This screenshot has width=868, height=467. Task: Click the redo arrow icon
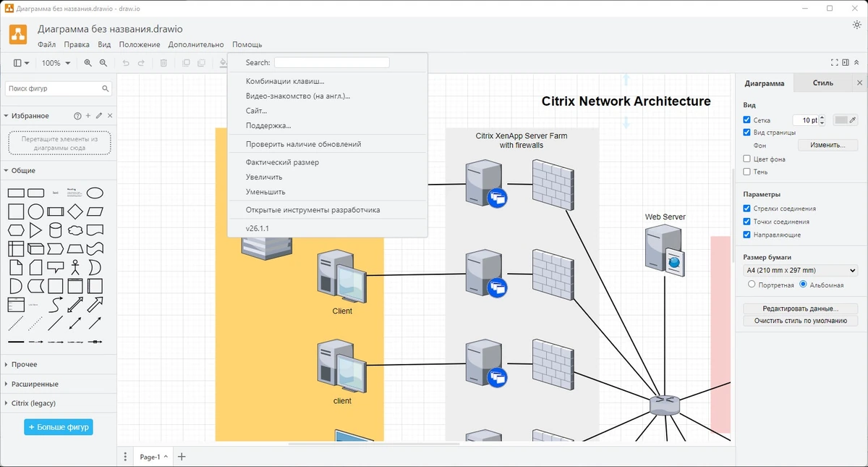tap(141, 63)
